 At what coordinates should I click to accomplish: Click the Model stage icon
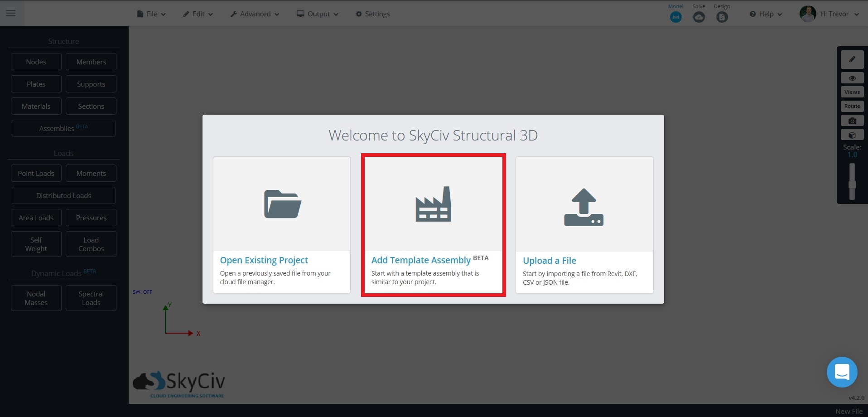(675, 17)
